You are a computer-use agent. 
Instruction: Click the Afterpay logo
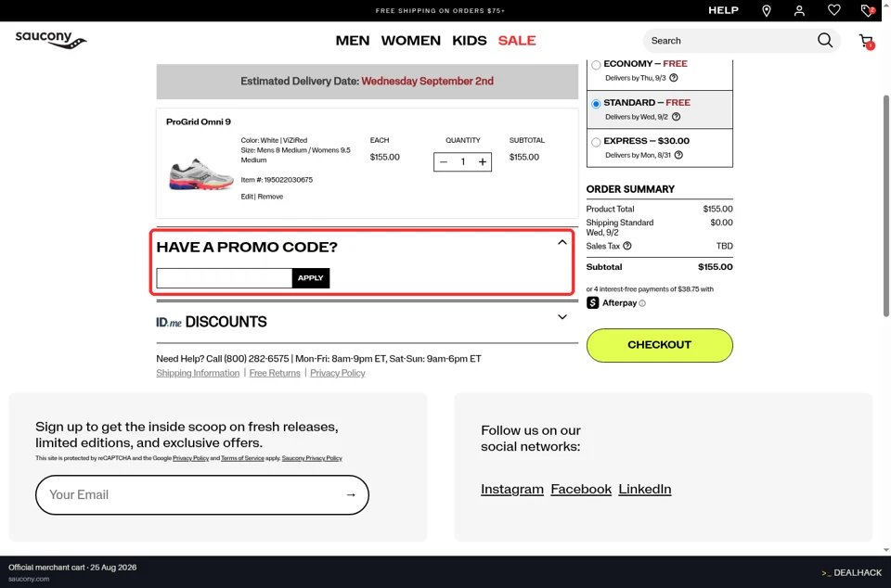pos(612,302)
